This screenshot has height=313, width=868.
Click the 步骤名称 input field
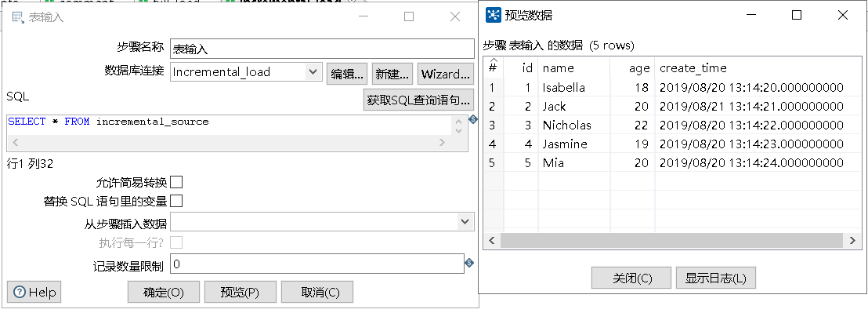point(322,49)
